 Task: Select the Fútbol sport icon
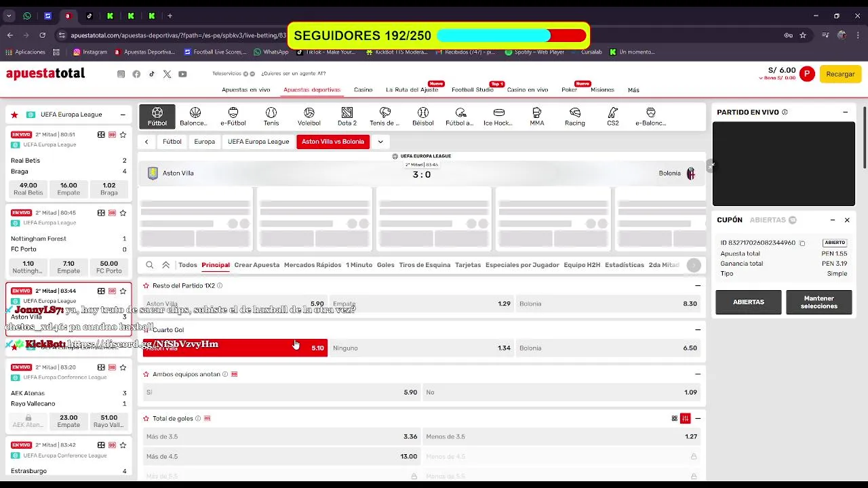point(157,117)
